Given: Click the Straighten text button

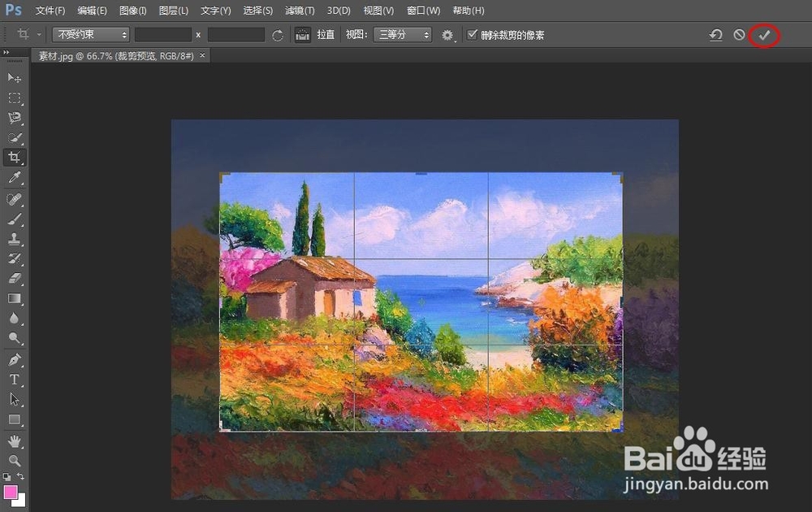Looking at the screenshot, I should click(326, 35).
